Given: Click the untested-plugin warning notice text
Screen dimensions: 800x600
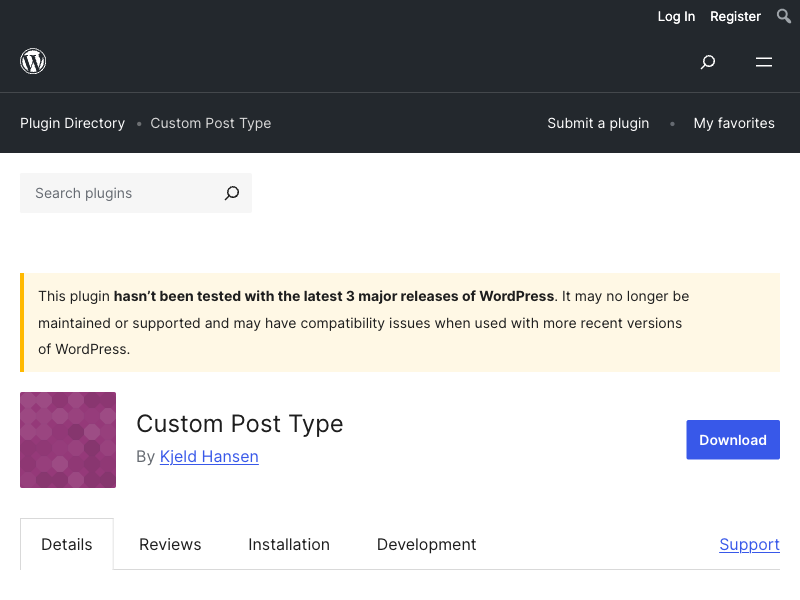Looking at the screenshot, I should [363, 322].
